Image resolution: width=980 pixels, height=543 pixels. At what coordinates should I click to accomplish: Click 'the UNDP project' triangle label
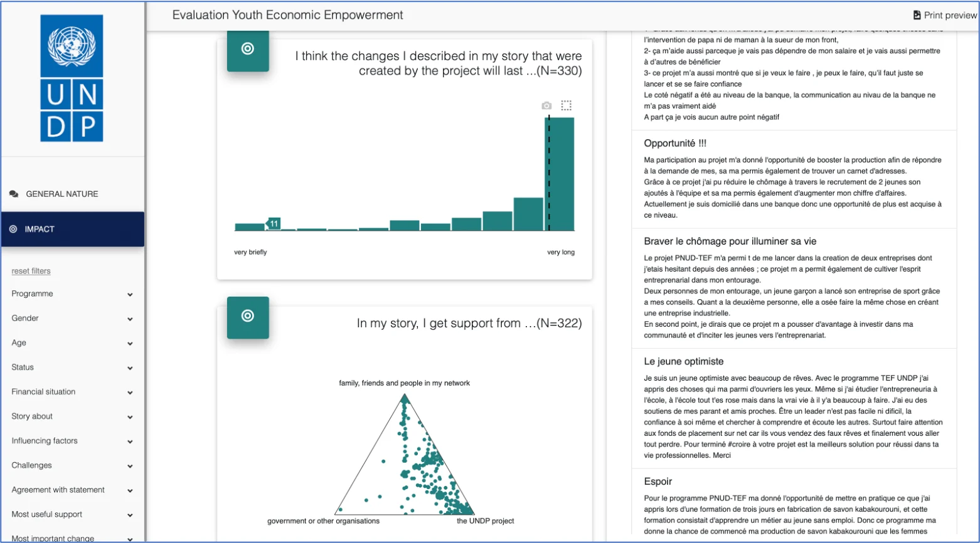[486, 521]
